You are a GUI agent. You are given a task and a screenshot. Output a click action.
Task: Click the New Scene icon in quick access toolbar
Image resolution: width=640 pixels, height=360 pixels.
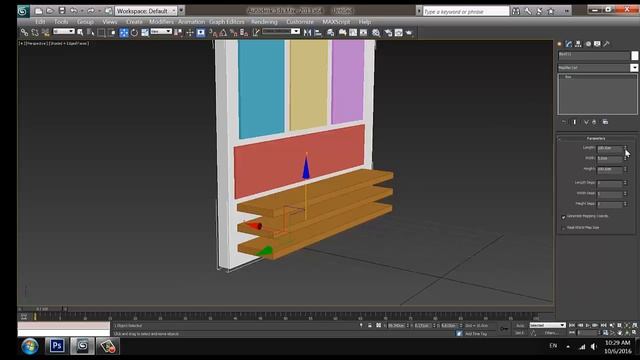38,11
